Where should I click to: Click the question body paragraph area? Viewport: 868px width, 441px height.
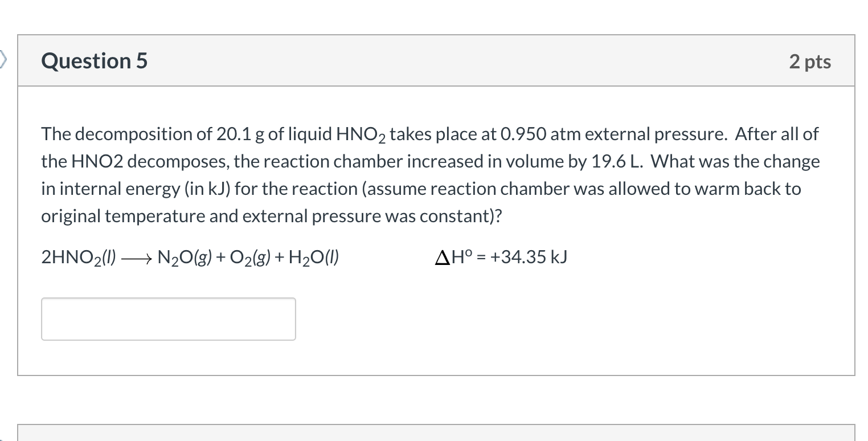427,175
